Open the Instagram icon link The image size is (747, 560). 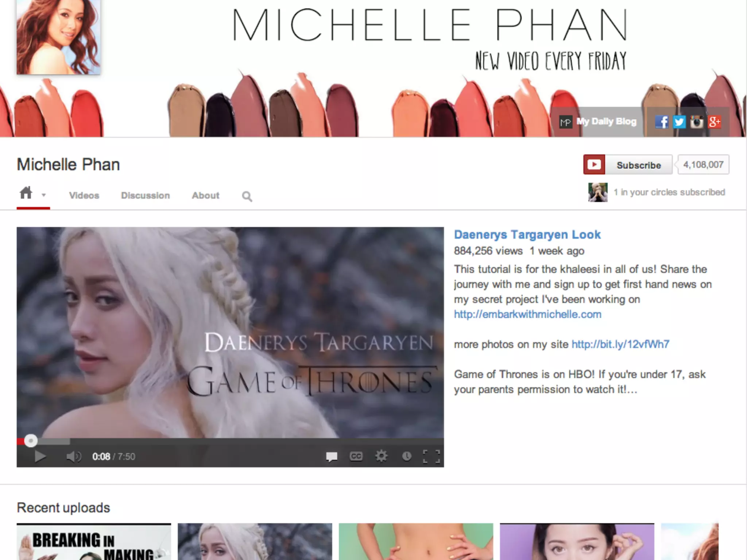click(696, 122)
